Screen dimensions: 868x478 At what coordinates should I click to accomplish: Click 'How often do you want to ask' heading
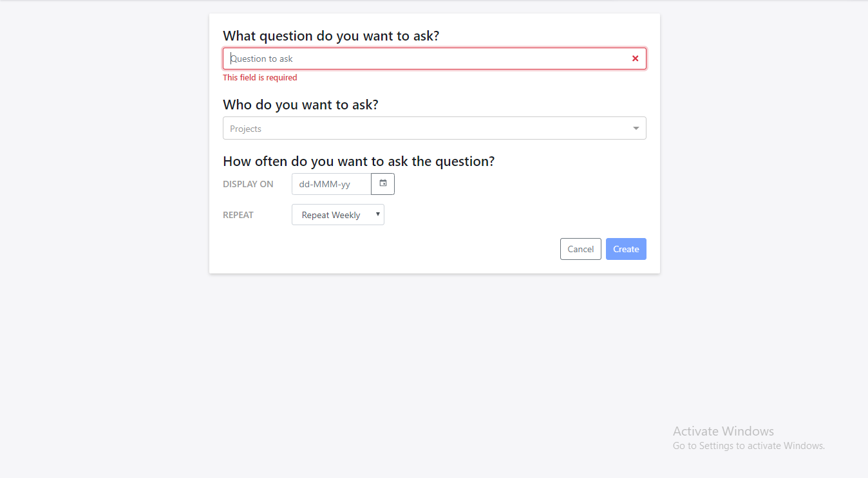pyautogui.click(x=359, y=161)
